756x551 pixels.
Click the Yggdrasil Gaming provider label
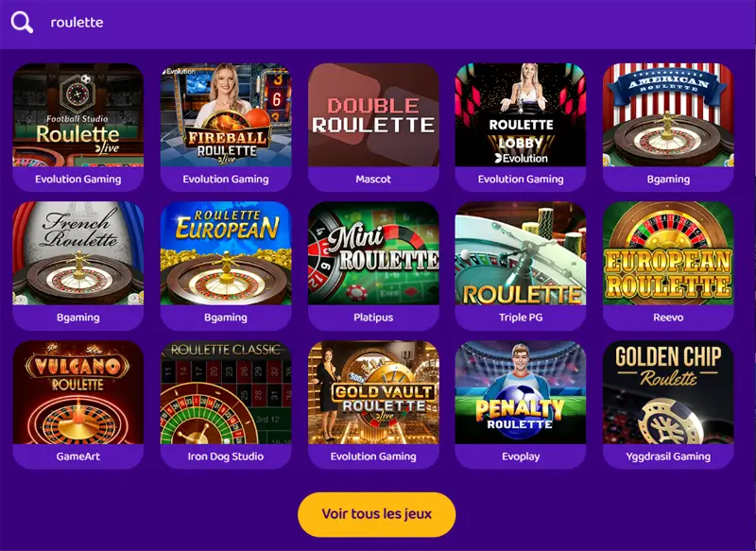click(x=668, y=456)
